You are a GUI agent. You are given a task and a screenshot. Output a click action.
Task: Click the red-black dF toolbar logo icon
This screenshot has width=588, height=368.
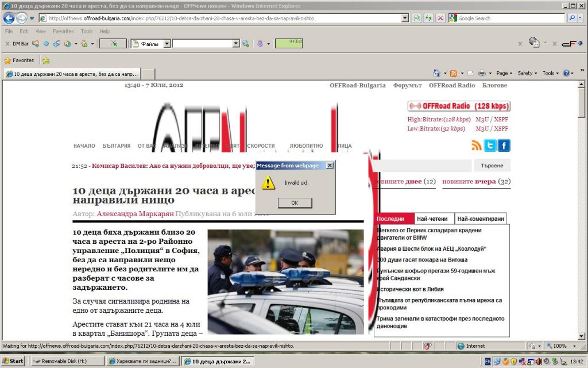569,44
